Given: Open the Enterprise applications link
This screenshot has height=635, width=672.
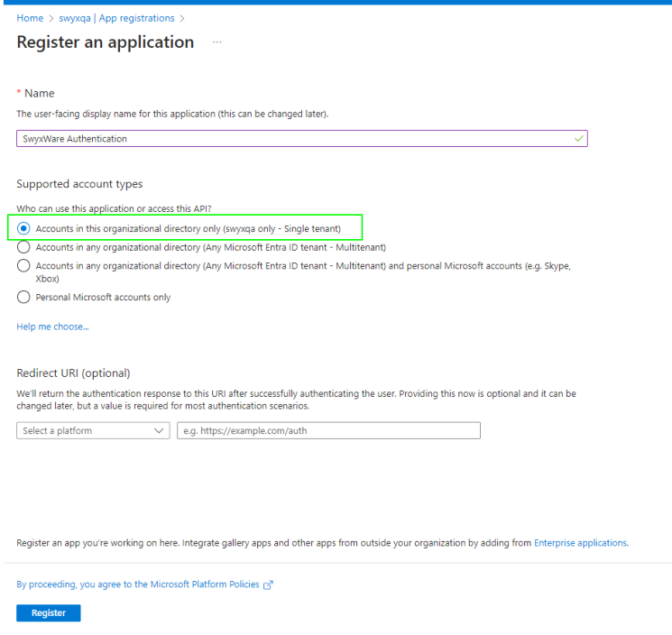Looking at the screenshot, I should tap(580, 543).
